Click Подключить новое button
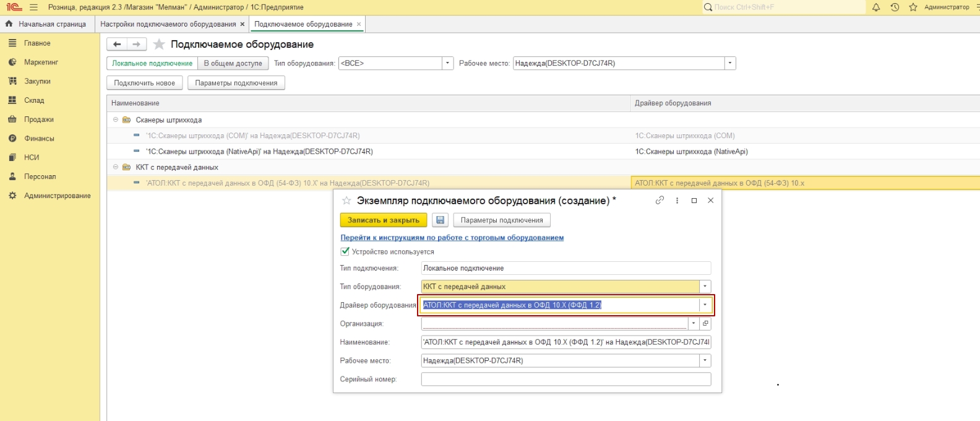 144,83
